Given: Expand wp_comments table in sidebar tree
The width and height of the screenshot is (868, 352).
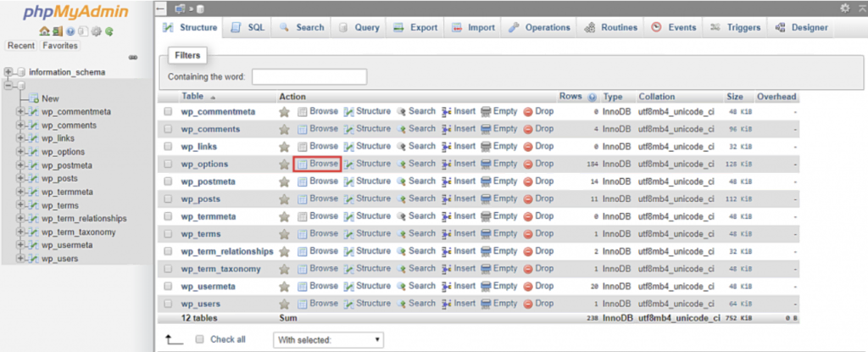Looking at the screenshot, I should pyautogui.click(x=20, y=125).
